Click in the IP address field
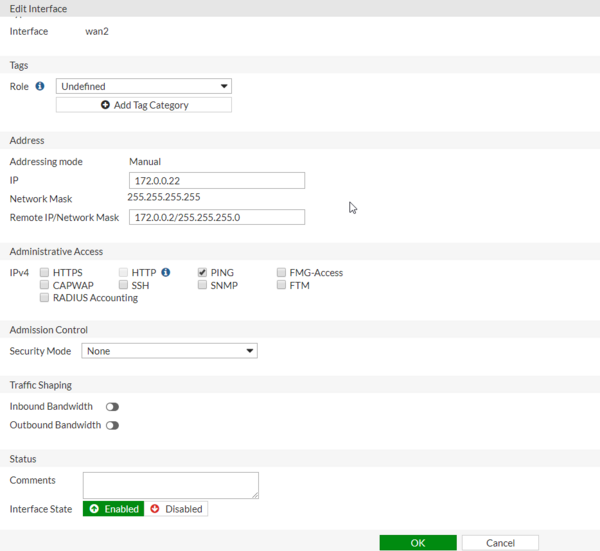This screenshot has height=551, width=600. (217, 181)
